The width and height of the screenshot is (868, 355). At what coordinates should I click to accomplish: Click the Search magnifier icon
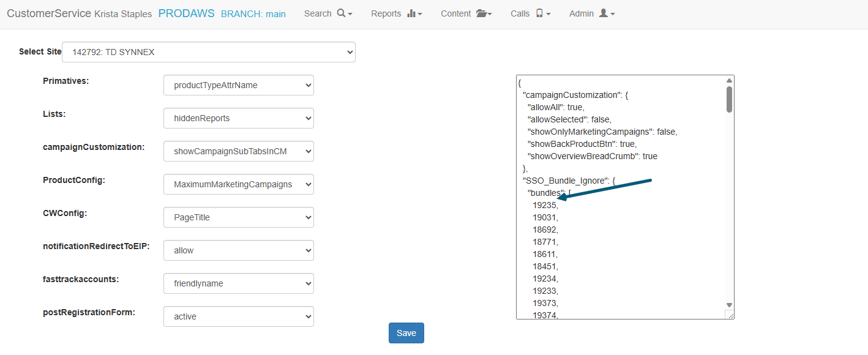click(x=342, y=13)
